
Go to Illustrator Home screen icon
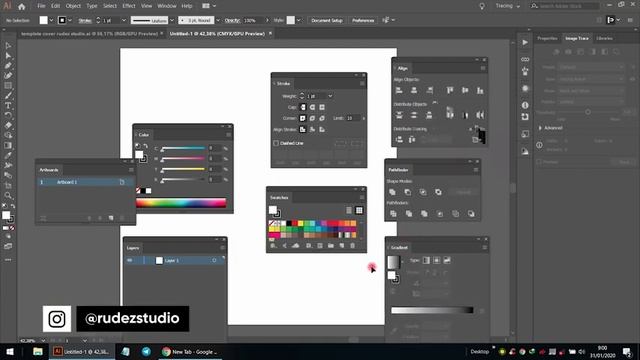pyautogui.click(x=22, y=6)
